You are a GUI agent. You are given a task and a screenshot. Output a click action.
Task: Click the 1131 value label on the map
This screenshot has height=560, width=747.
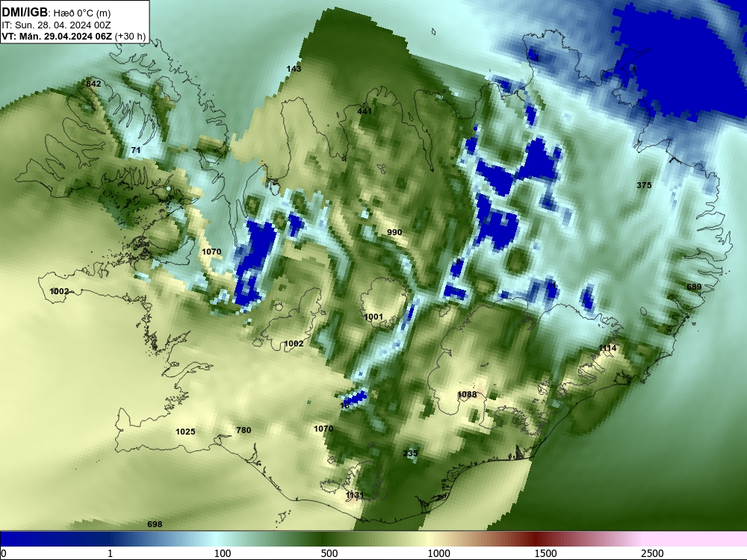(x=355, y=495)
